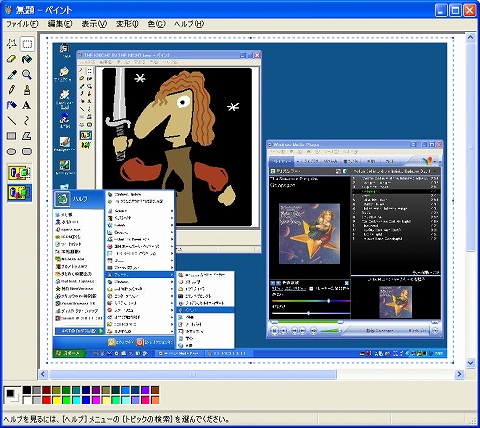Select the bright yellow color swatch
480x428 pixels.
[x=57, y=400]
